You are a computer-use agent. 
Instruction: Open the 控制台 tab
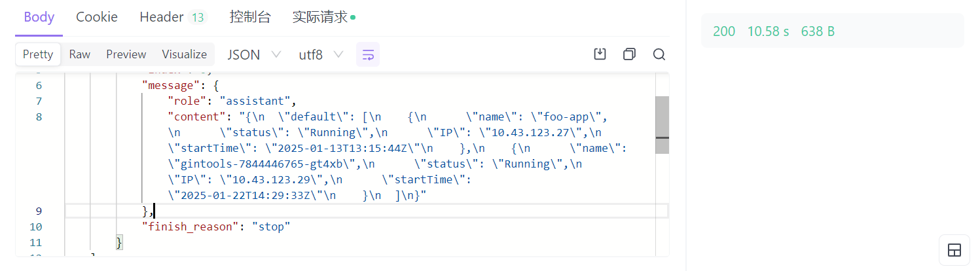pyautogui.click(x=250, y=18)
